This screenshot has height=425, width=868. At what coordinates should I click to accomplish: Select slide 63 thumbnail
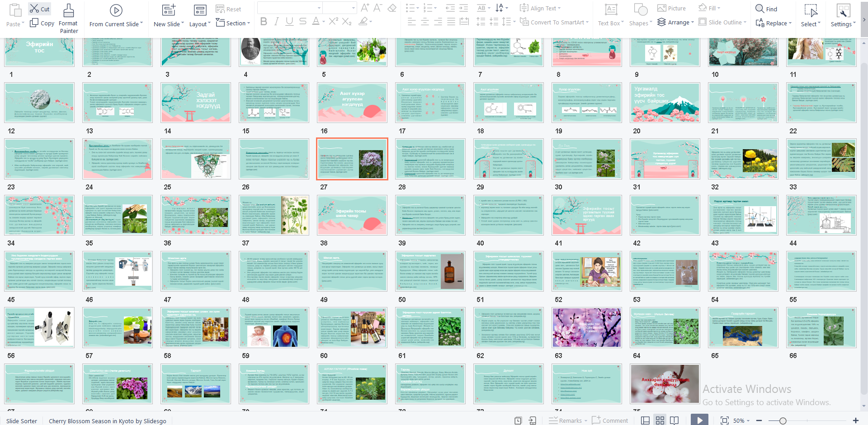click(x=586, y=327)
